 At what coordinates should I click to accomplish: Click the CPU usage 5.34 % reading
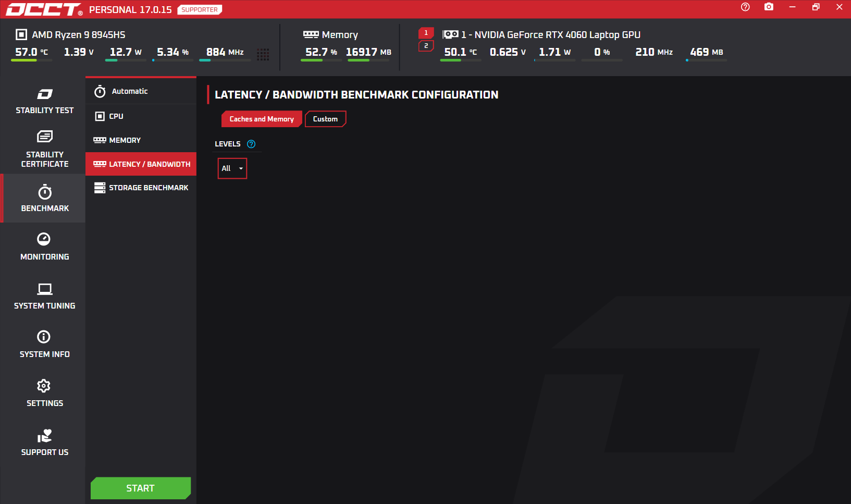tap(173, 52)
